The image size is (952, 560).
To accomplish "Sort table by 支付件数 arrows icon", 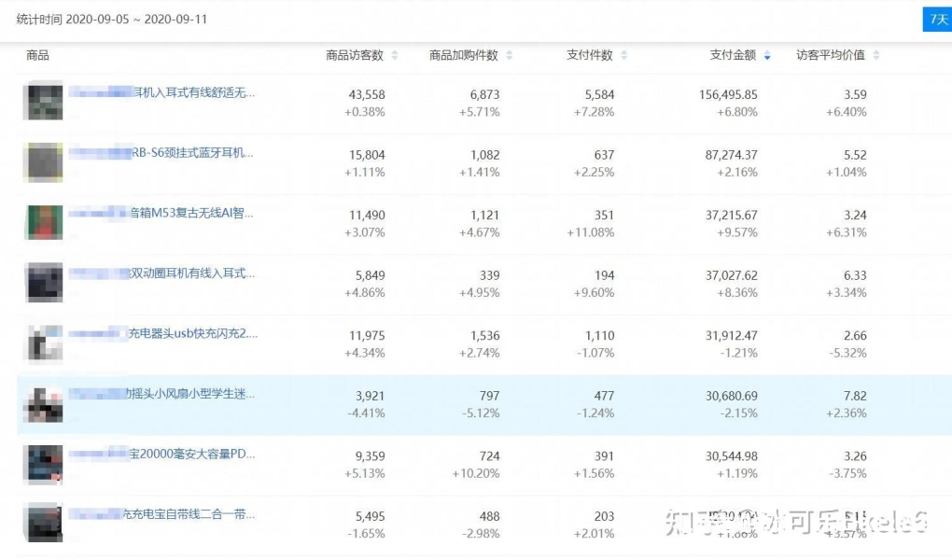I will tap(624, 56).
